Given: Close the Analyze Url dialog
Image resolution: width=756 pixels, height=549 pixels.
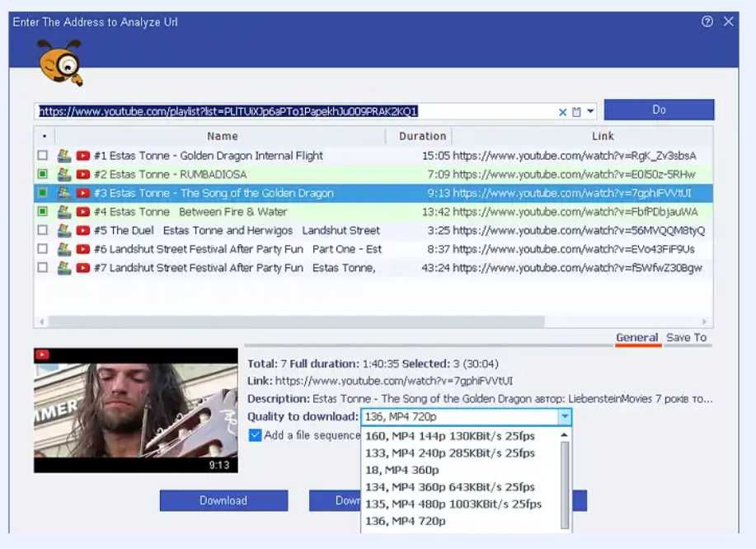Looking at the screenshot, I should tap(729, 21).
